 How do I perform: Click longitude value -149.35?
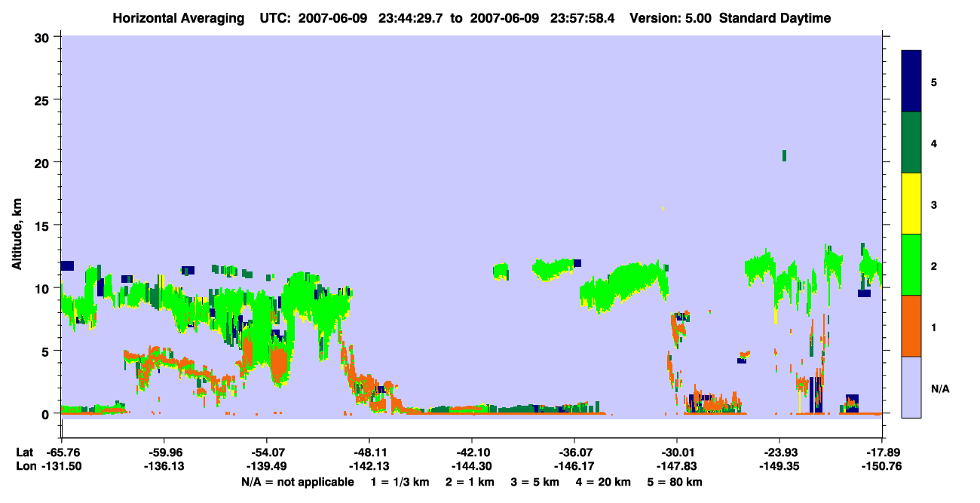pos(779,466)
